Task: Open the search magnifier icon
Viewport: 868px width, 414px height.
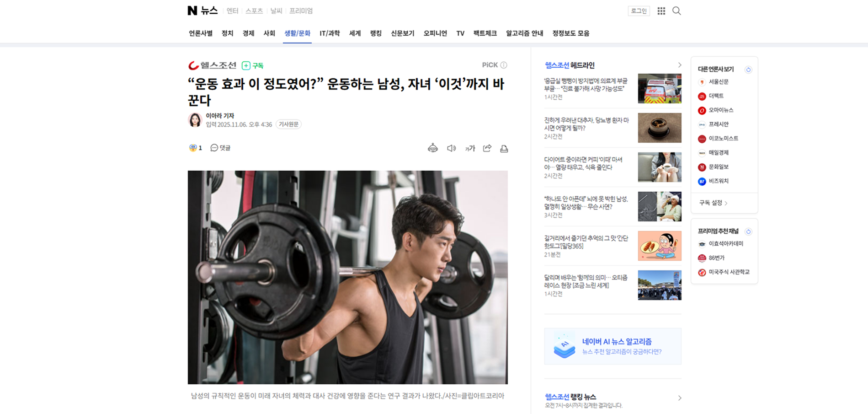Action: pyautogui.click(x=676, y=11)
